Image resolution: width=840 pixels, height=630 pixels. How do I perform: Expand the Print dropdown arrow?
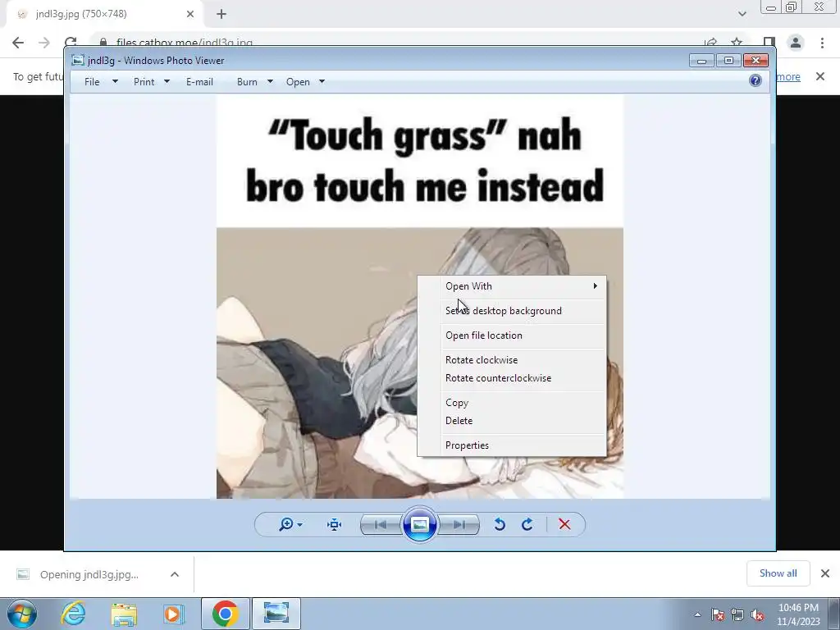(167, 81)
